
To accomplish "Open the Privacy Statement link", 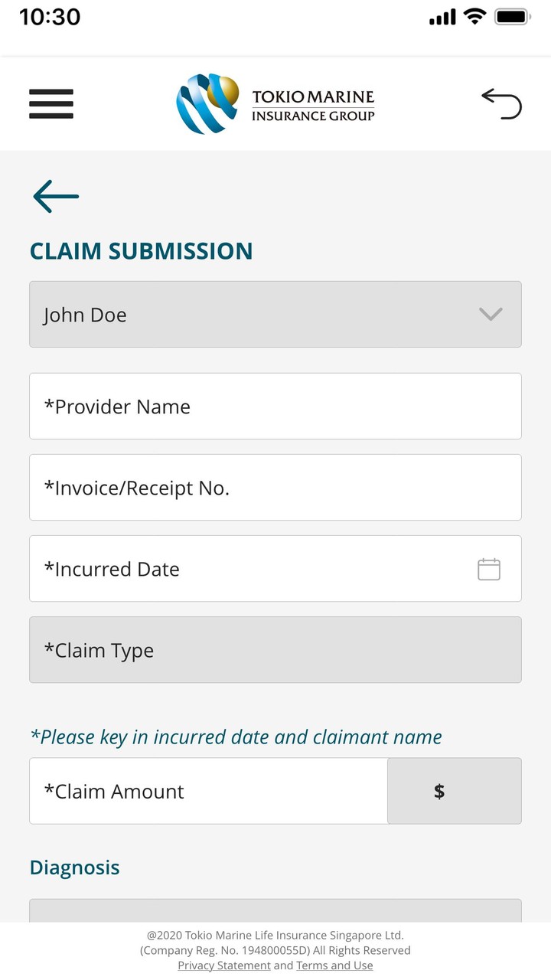I will [224, 965].
